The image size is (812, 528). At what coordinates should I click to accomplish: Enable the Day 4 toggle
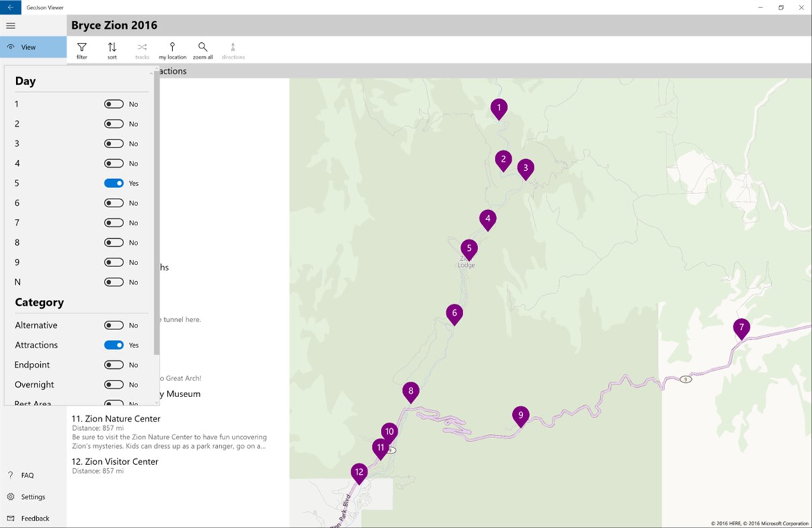114,163
